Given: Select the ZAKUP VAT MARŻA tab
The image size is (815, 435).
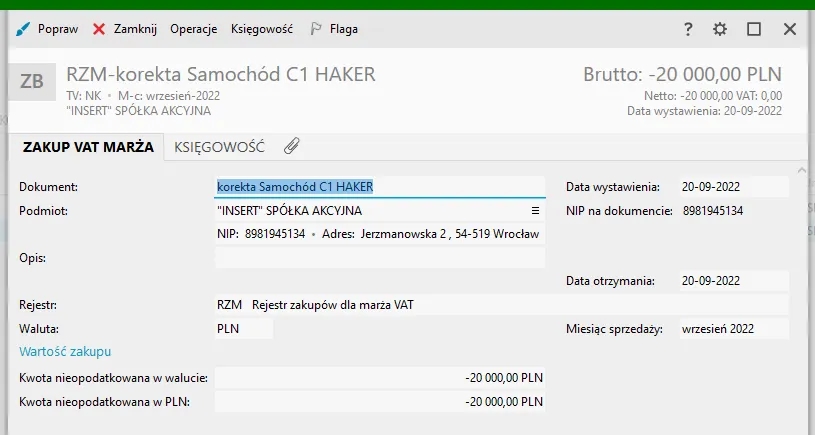Looking at the screenshot, I should pyautogui.click(x=87, y=147).
